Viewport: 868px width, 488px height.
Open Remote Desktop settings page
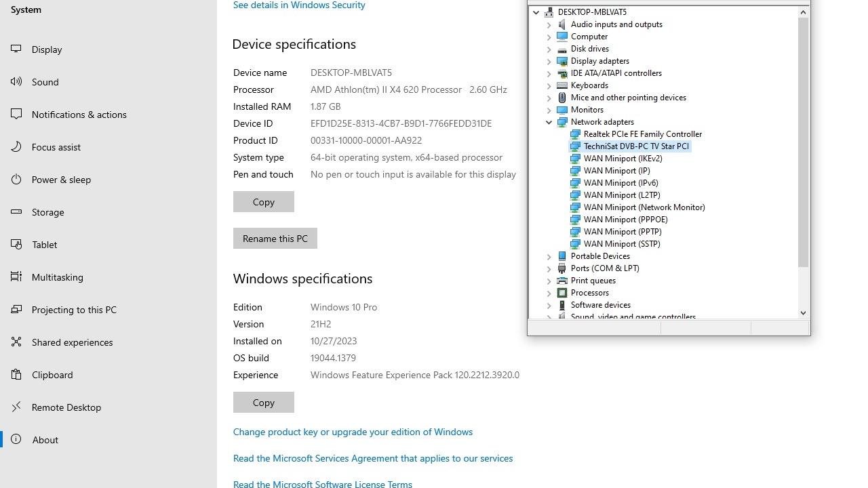(x=66, y=407)
